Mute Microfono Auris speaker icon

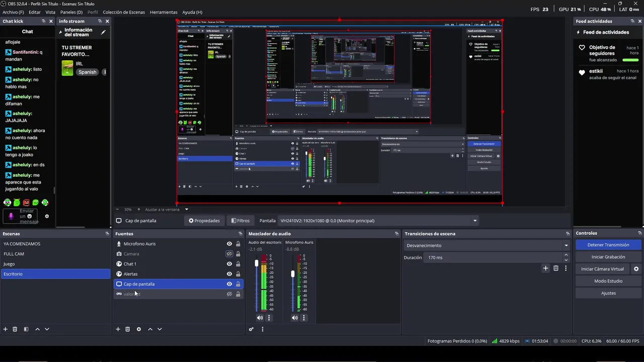pos(294,318)
